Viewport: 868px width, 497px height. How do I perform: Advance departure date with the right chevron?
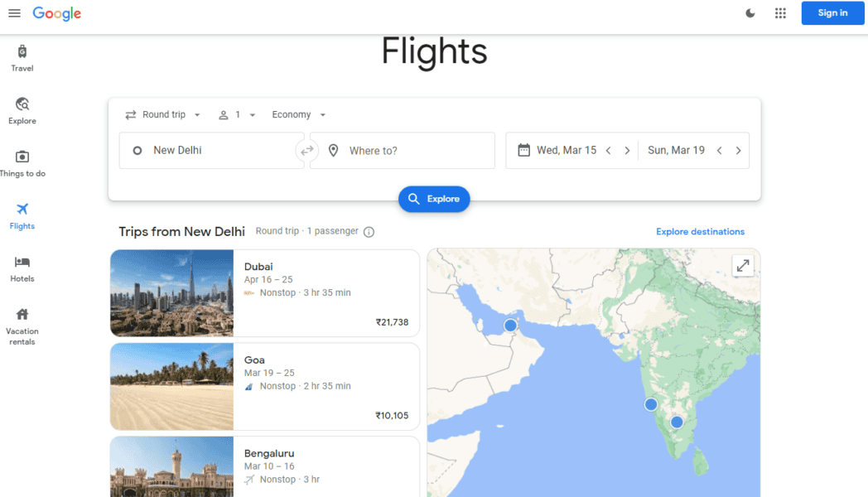coord(628,150)
